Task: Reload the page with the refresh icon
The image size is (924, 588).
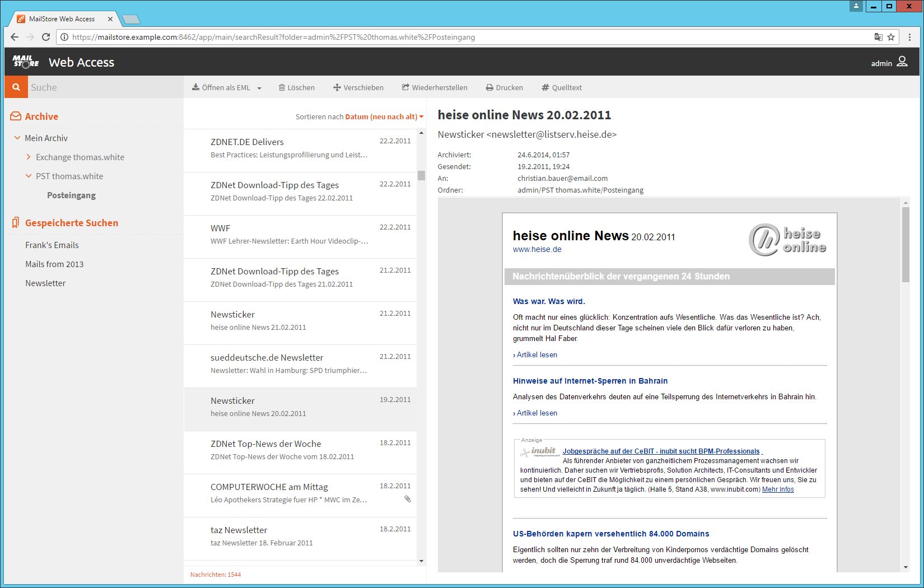Action: 46,37
